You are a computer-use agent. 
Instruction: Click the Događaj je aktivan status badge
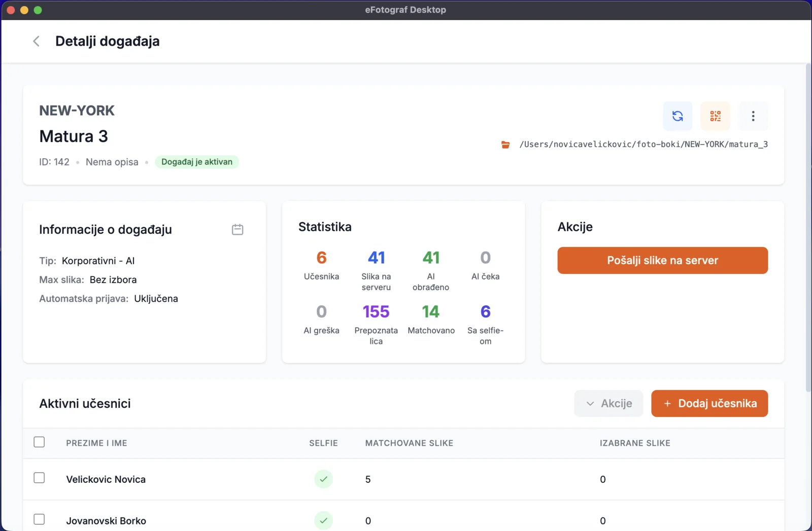(x=197, y=162)
